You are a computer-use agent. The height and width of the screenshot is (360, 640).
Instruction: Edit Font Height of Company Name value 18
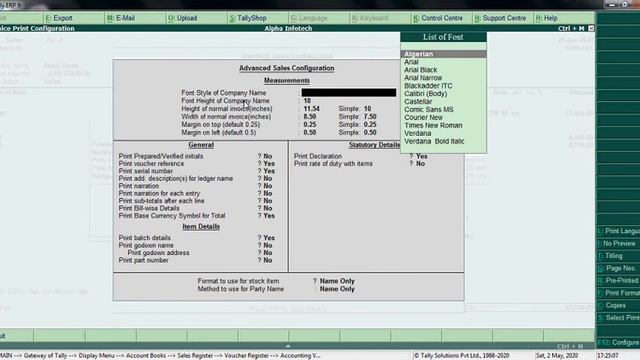tap(307, 101)
